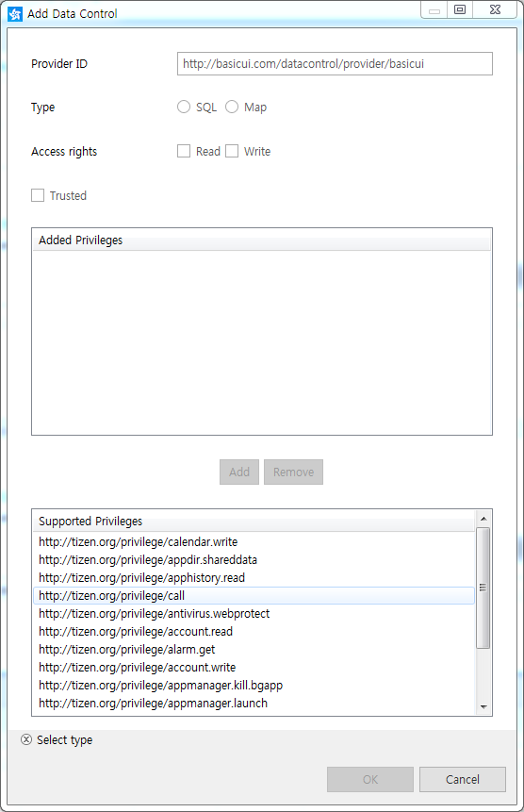The width and height of the screenshot is (524, 812).
Task: Click scroll down arrow in Supported Privileges
Action: pos(483,707)
